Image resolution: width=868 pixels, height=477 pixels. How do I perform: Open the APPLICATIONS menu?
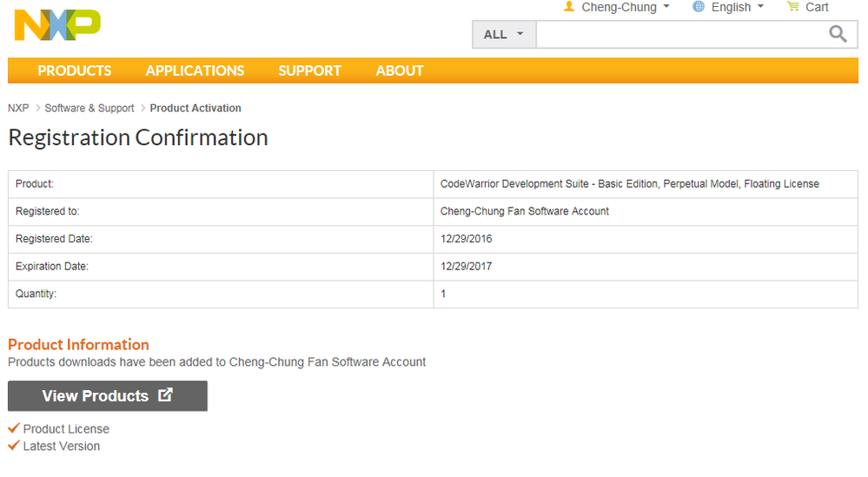(x=195, y=70)
